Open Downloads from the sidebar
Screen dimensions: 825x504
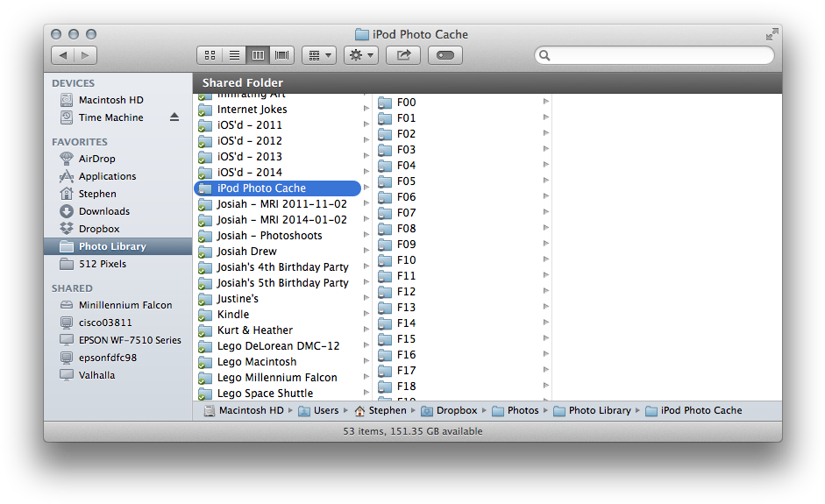pyautogui.click(x=117, y=211)
